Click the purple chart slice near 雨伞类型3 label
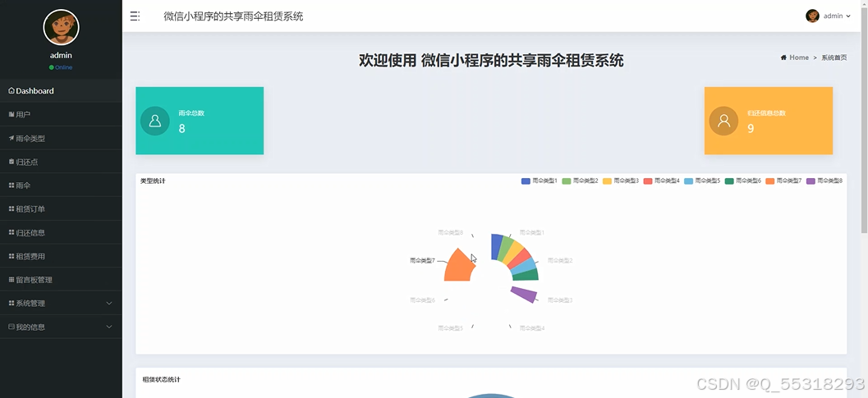The image size is (868, 398). 524,294
